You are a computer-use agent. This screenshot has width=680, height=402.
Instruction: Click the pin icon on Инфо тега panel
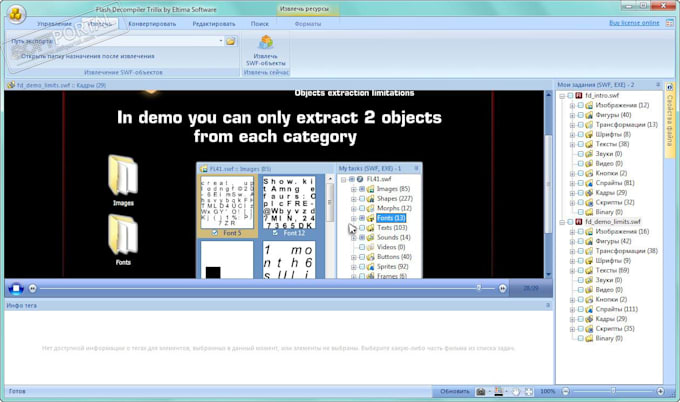click(548, 305)
